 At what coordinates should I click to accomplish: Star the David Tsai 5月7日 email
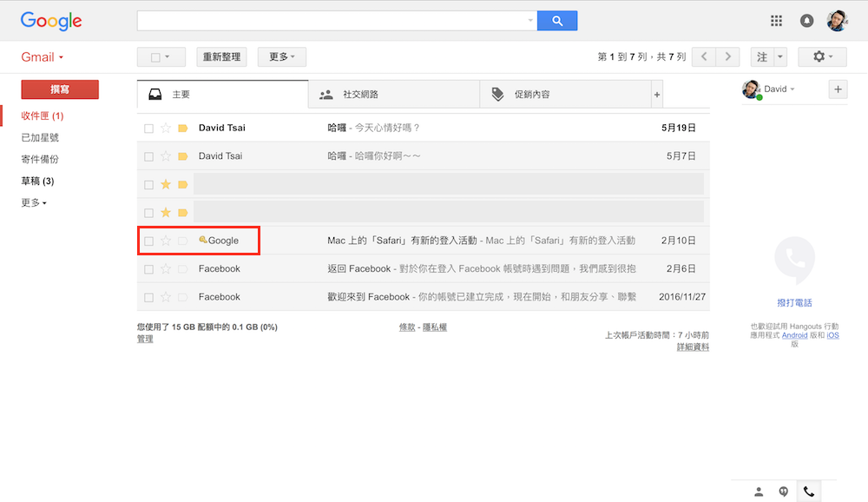pyautogui.click(x=166, y=156)
